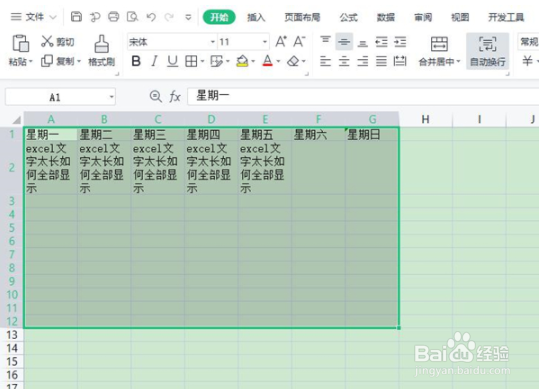Open the font name dropdown 宋体
Screen dimensions: 540x389
point(213,42)
